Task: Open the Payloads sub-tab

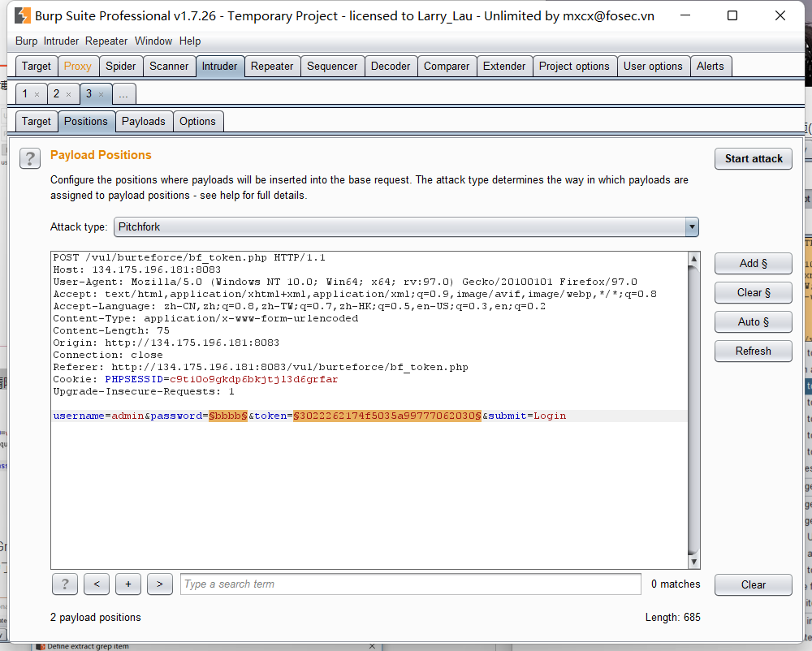Action: (x=144, y=121)
